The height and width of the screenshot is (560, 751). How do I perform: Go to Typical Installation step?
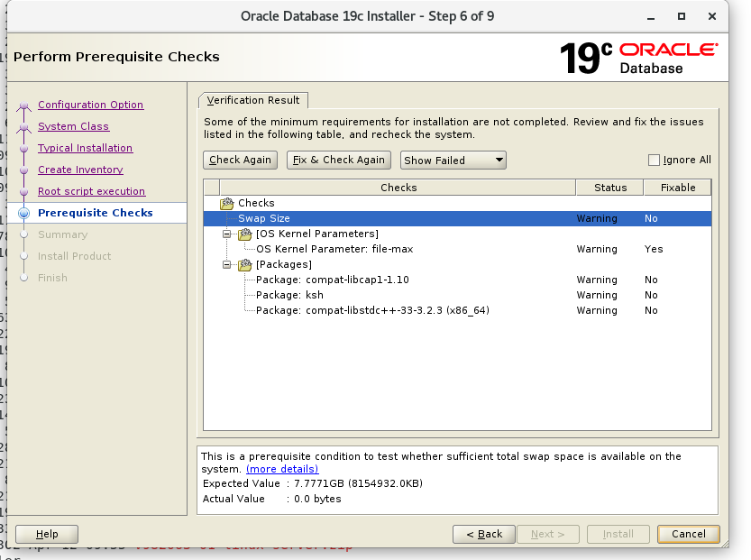coord(86,148)
